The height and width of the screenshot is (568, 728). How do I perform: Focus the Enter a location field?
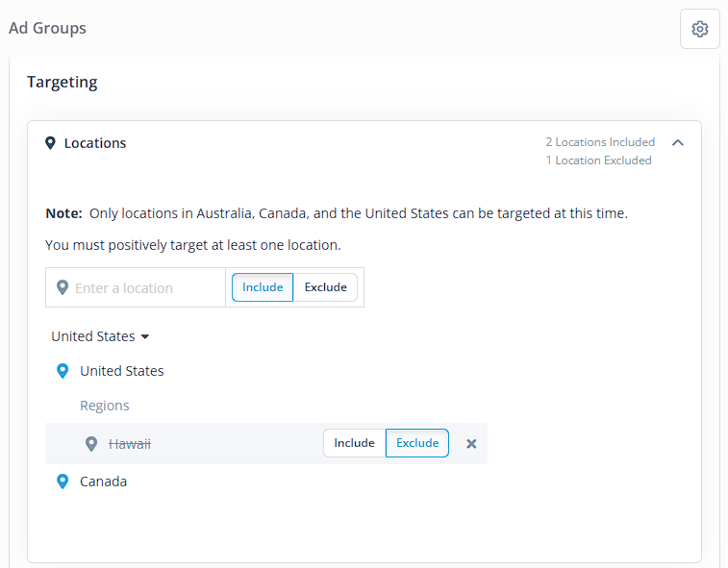coord(136,287)
